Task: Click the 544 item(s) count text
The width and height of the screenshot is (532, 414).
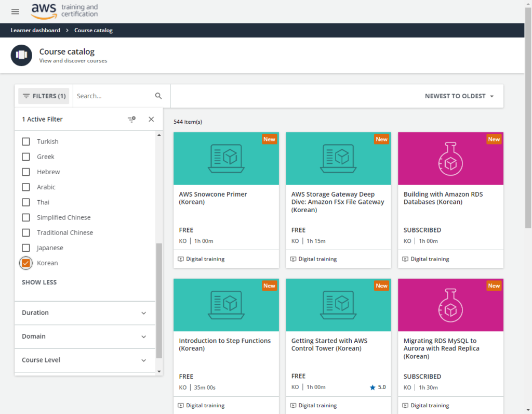Action: point(188,122)
